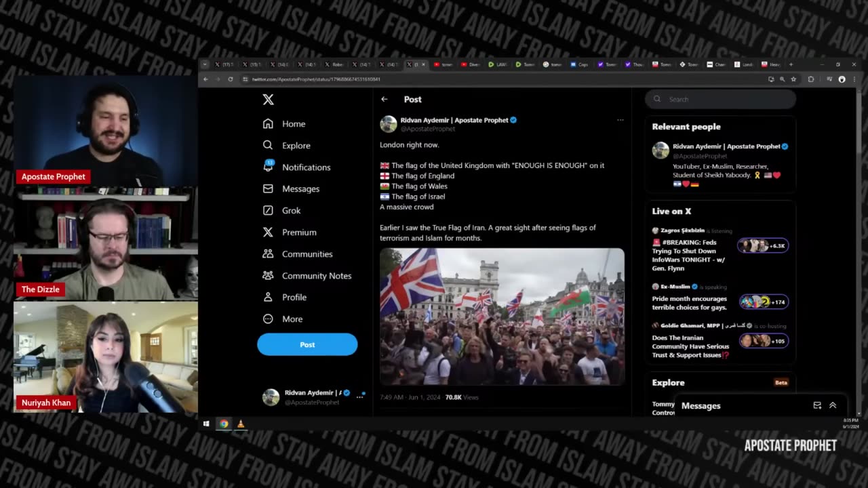
Task: Switch to the Chan tab
Action: click(x=717, y=64)
